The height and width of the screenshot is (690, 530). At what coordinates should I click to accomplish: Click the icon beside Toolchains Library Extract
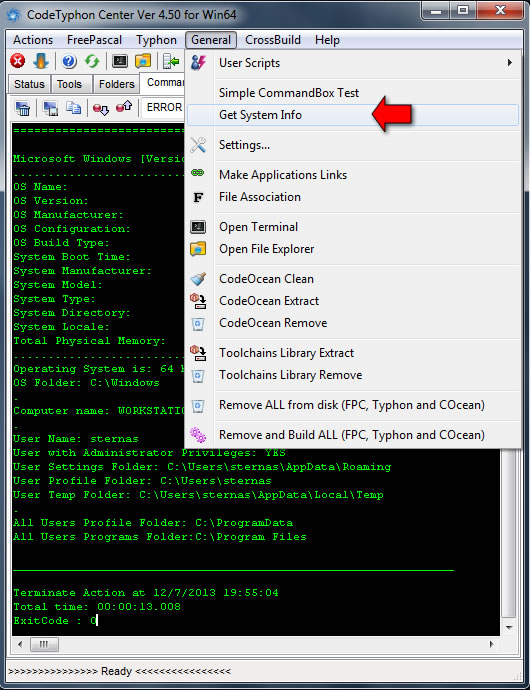click(198, 353)
